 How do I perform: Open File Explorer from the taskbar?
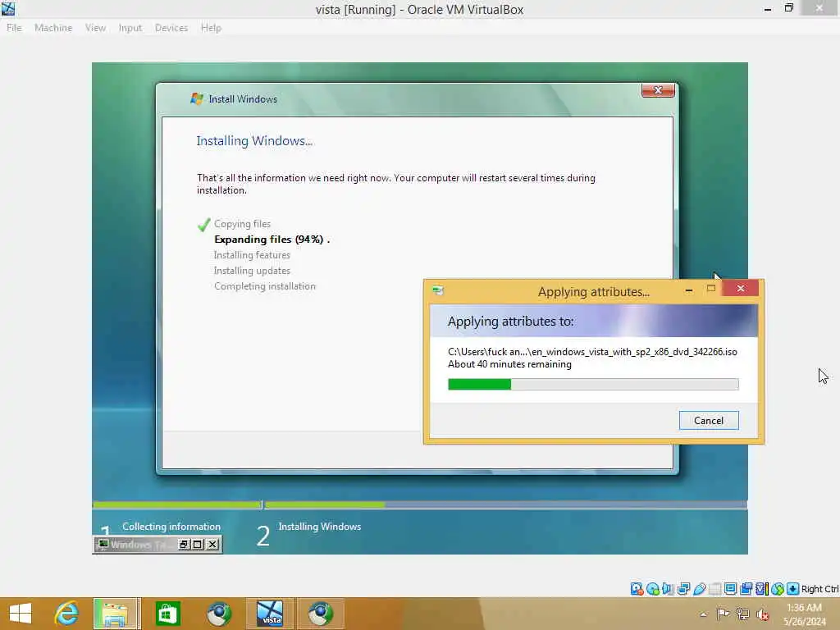click(x=116, y=614)
